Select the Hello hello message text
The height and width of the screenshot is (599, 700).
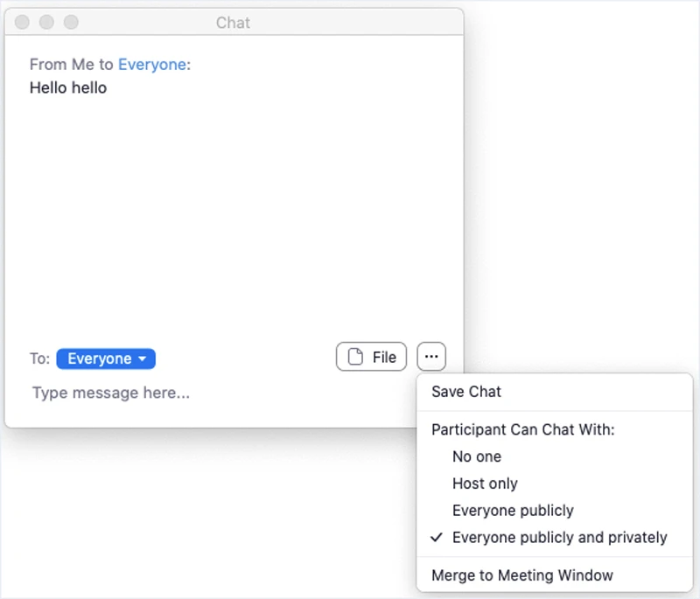(67, 87)
